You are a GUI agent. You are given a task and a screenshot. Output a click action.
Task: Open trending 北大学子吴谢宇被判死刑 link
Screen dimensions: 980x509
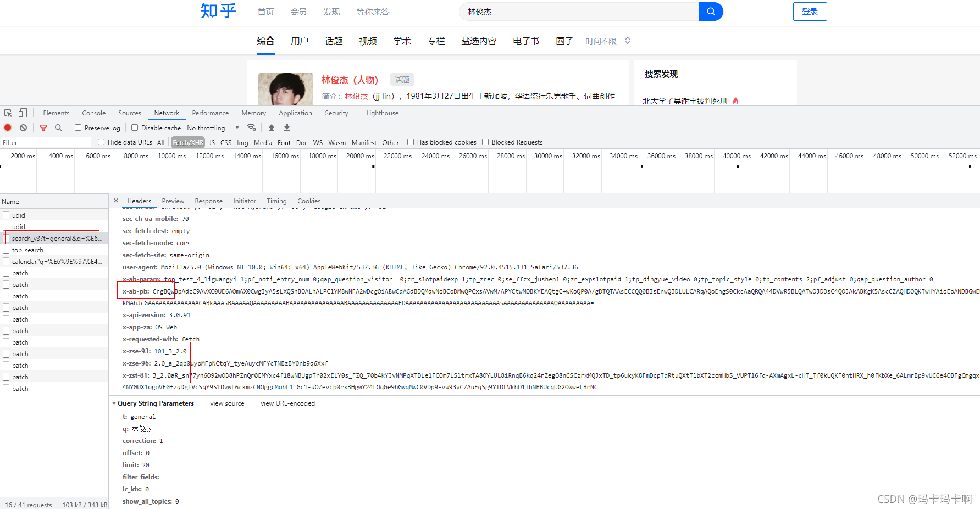pos(685,101)
